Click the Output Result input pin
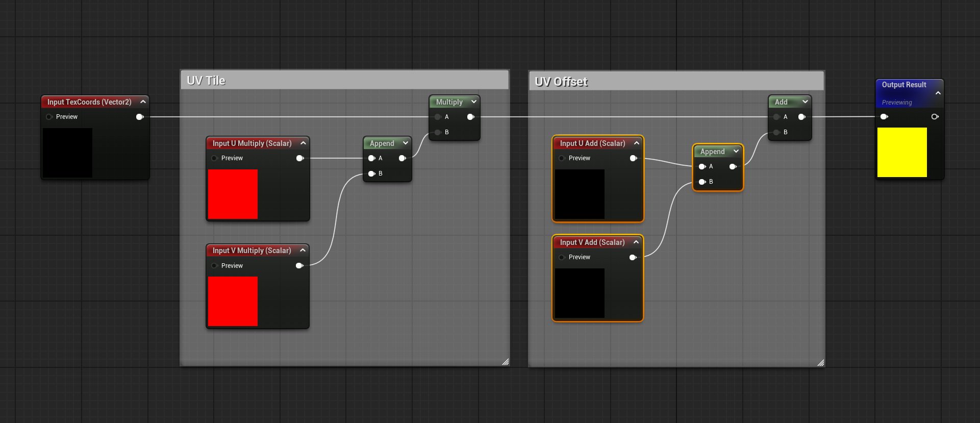Screen dimensions: 980x423 click(885, 117)
